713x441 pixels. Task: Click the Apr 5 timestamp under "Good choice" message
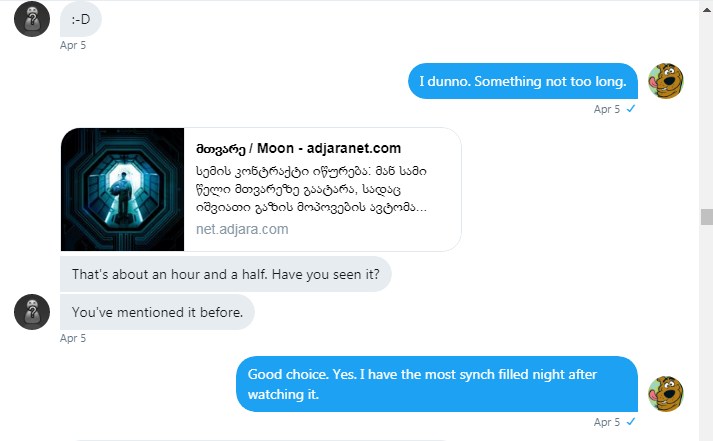click(x=607, y=422)
